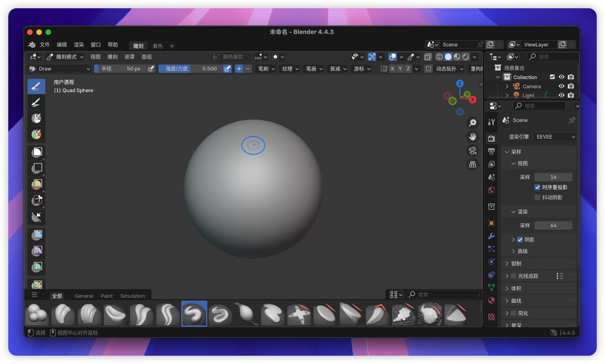Select the Paint brush category tab
The image size is (605, 364).
pos(107,296)
